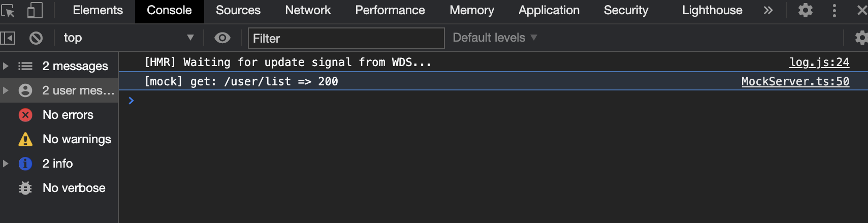Open the Default levels dropdown

pyautogui.click(x=495, y=38)
